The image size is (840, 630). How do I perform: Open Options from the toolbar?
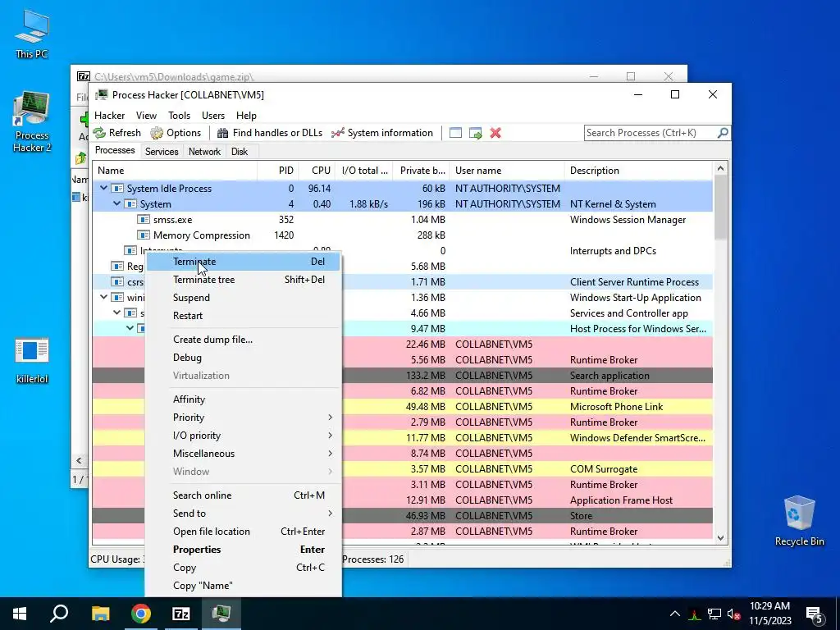[176, 133]
